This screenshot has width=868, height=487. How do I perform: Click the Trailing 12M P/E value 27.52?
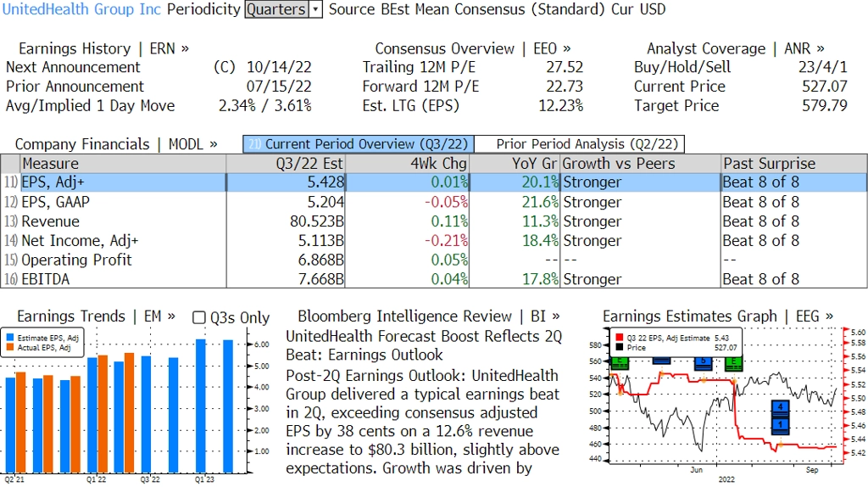565,67
